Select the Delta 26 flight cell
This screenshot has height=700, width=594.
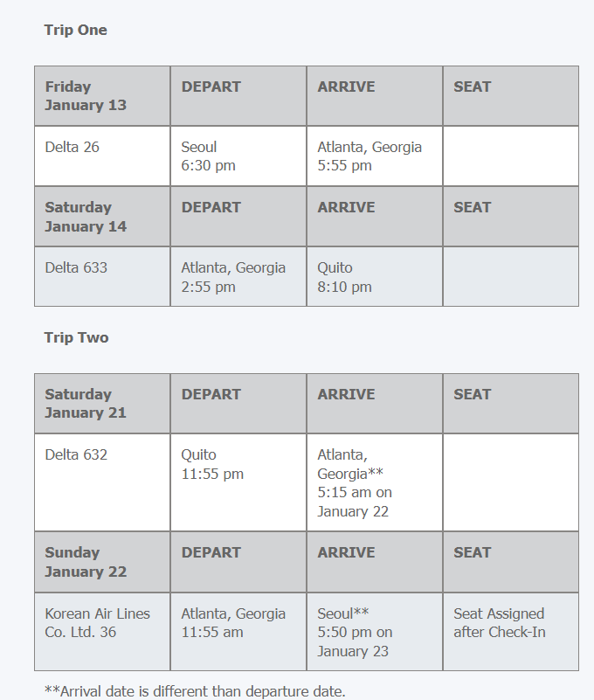click(73, 147)
